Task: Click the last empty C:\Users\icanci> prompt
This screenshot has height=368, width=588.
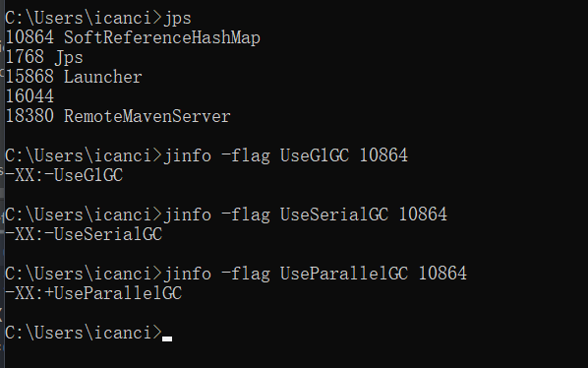Action: point(84,333)
